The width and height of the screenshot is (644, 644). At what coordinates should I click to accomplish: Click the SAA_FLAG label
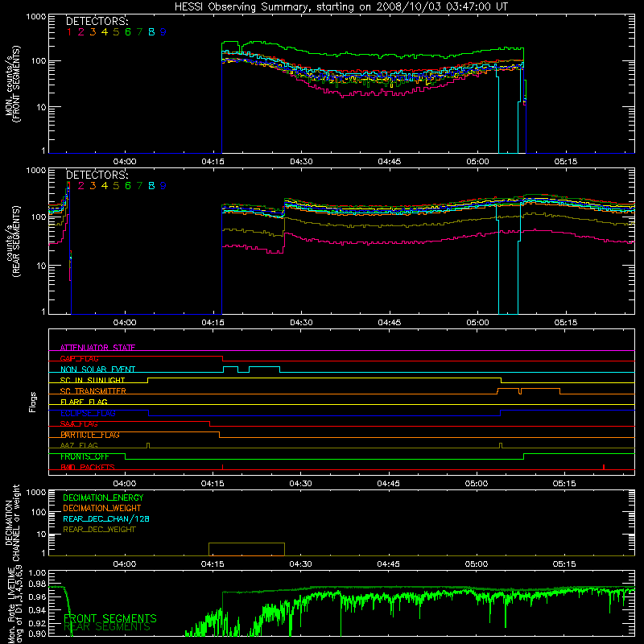click(79, 424)
